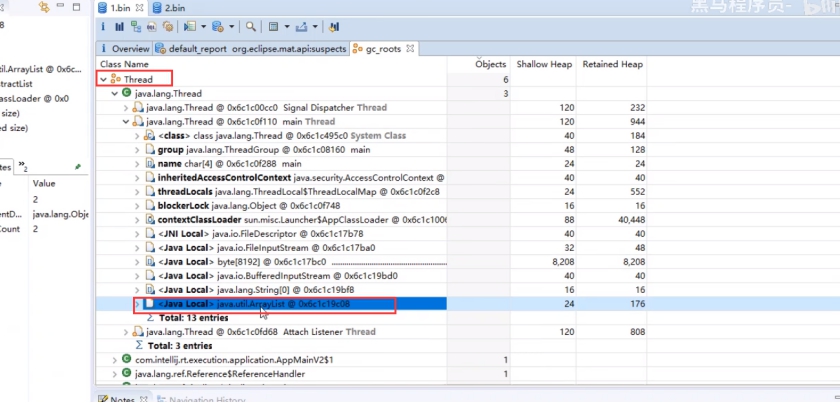Open the Histogram toolbar icon
The image size is (840, 403).
coord(119,26)
